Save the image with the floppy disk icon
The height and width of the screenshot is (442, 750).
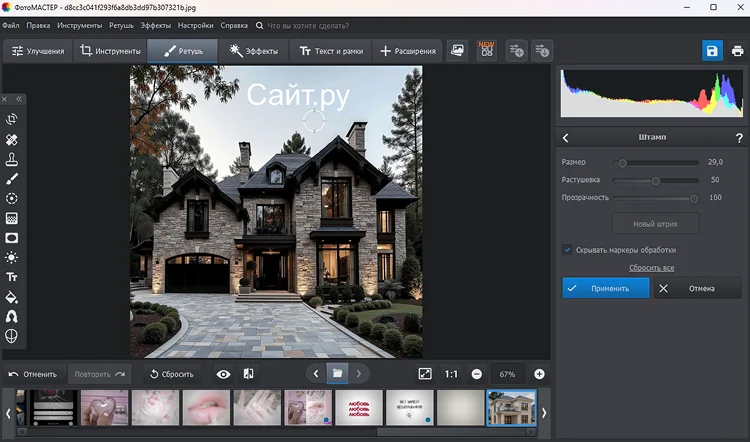712,51
